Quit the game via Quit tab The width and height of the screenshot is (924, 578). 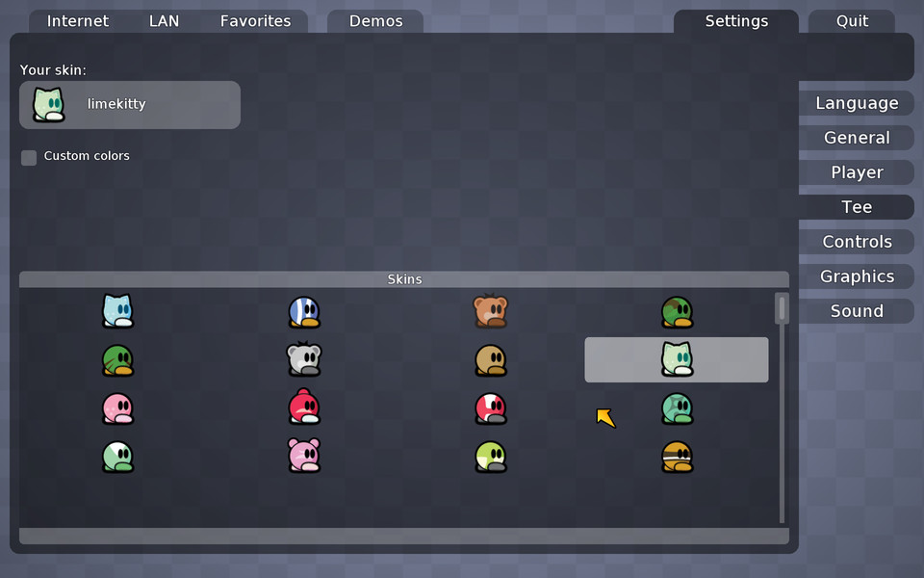[x=852, y=21]
